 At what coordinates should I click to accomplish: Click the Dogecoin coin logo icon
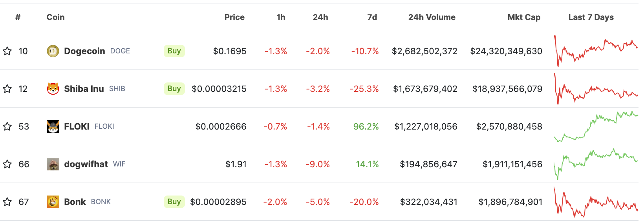pyautogui.click(x=53, y=51)
